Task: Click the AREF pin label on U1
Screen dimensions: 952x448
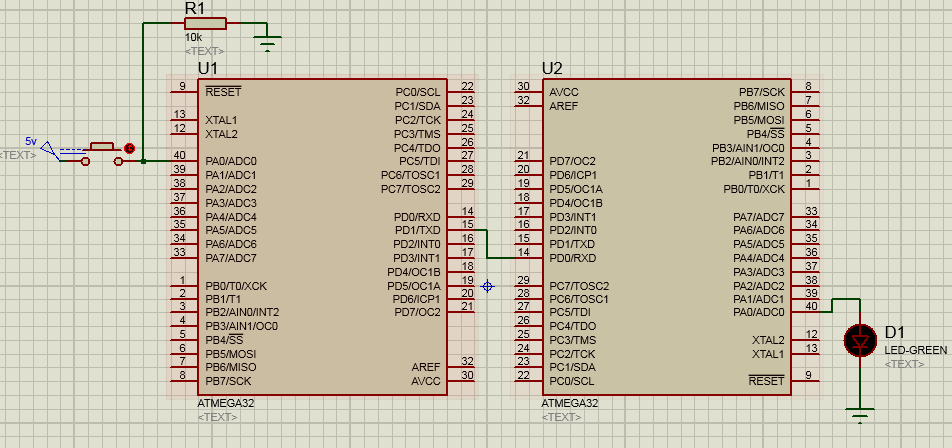Action: pyautogui.click(x=426, y=368)
